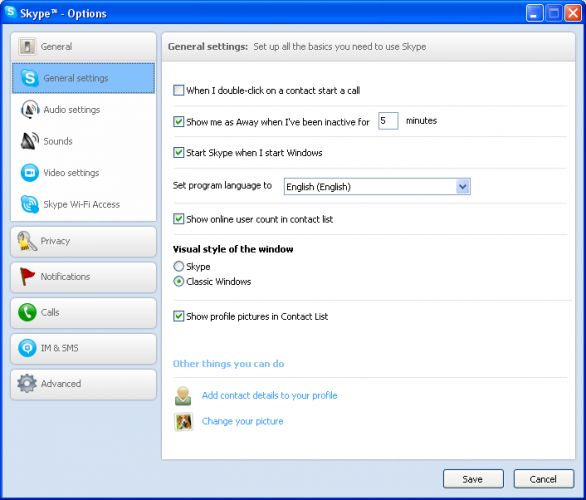Click the green Calls phone icon
This screenshot has width=586, height=500.
[27, 312]
